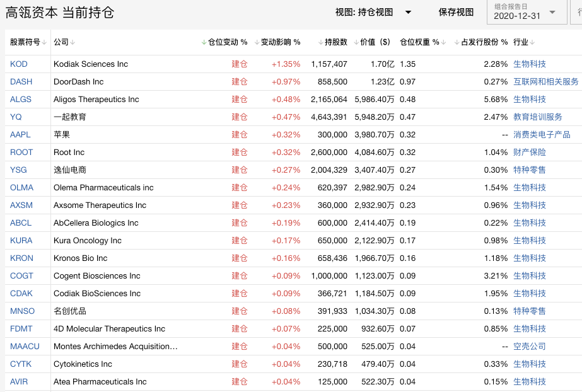Click the 1.70亿 value cell
This screenshot has width=582, height=392.
pos(382,64)
